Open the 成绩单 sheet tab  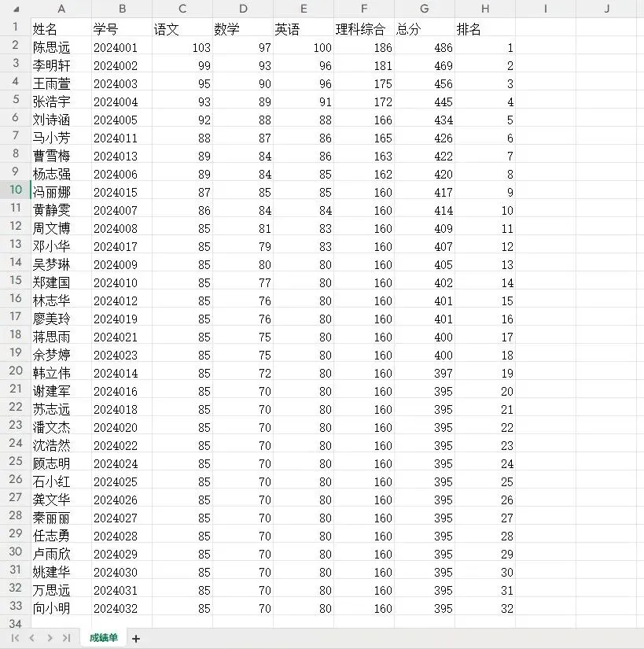click(x=104, y=638)
